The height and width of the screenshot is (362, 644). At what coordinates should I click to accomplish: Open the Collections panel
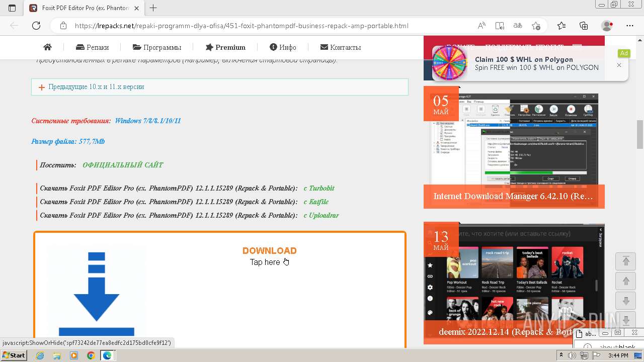pyautogui.click(x=584, y=26)
